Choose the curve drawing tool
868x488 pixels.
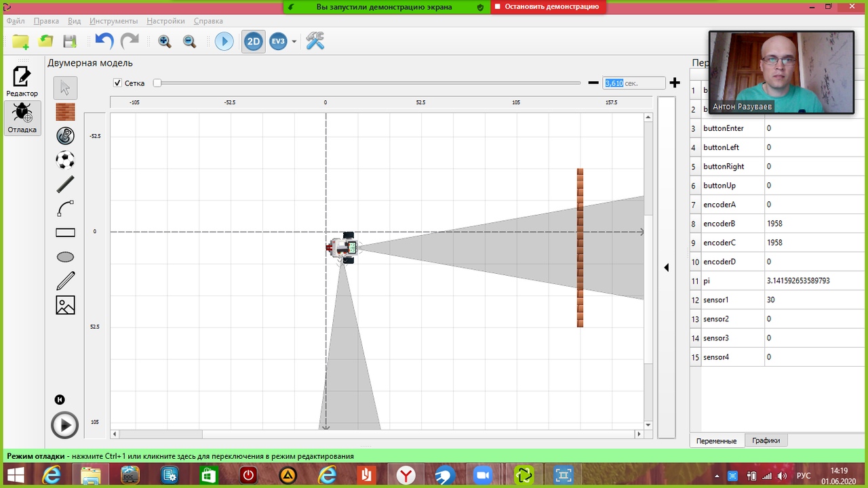(x=65, y=208)
